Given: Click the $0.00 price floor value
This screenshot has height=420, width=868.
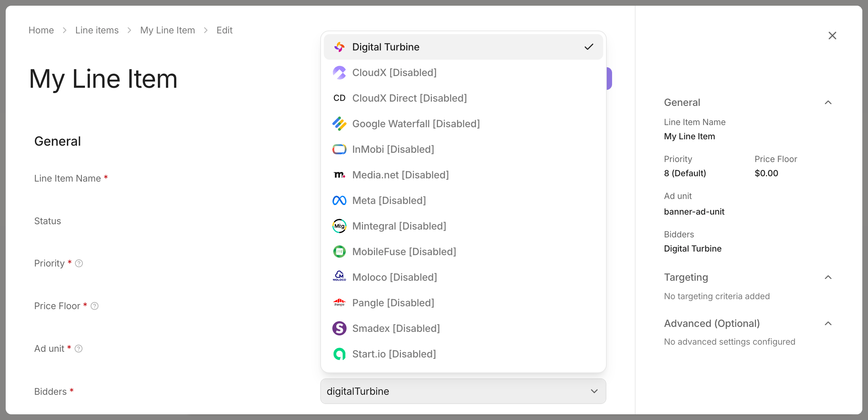Looking at the screenshot, I should tap(766, 173).
